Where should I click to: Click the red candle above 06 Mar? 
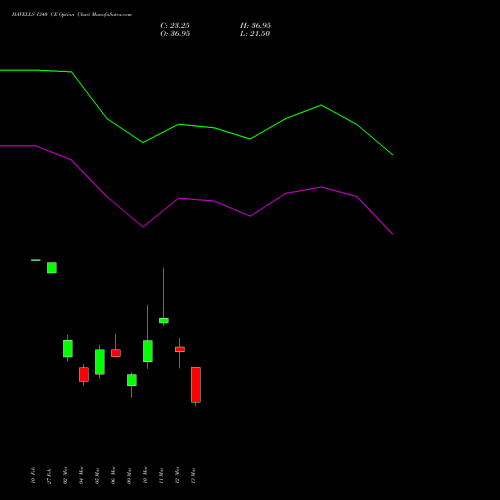[x=116, y=353]
